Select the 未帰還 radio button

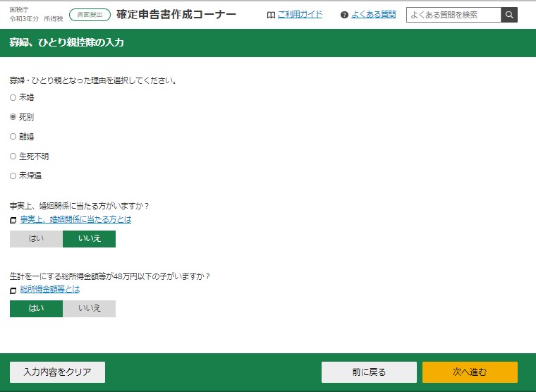click(13, 176)
